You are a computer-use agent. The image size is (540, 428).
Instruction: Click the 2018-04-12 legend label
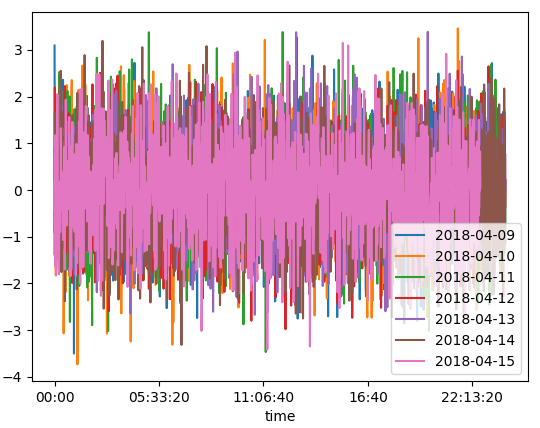click(475, 298)
